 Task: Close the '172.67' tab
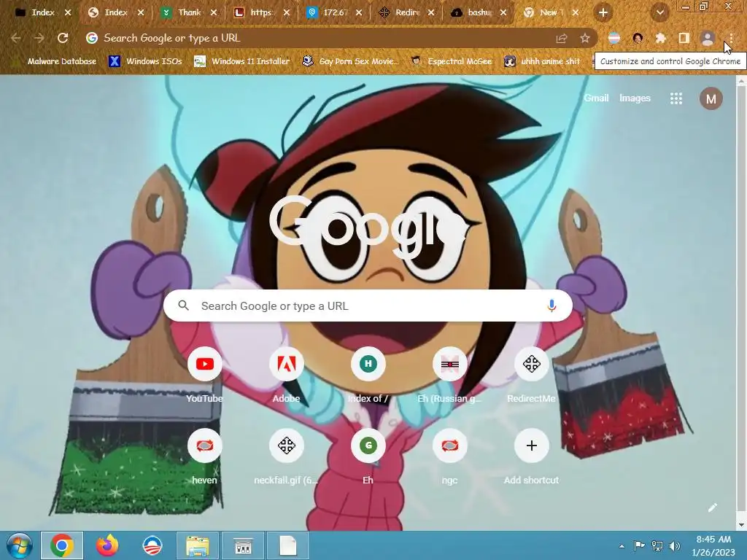359,13
